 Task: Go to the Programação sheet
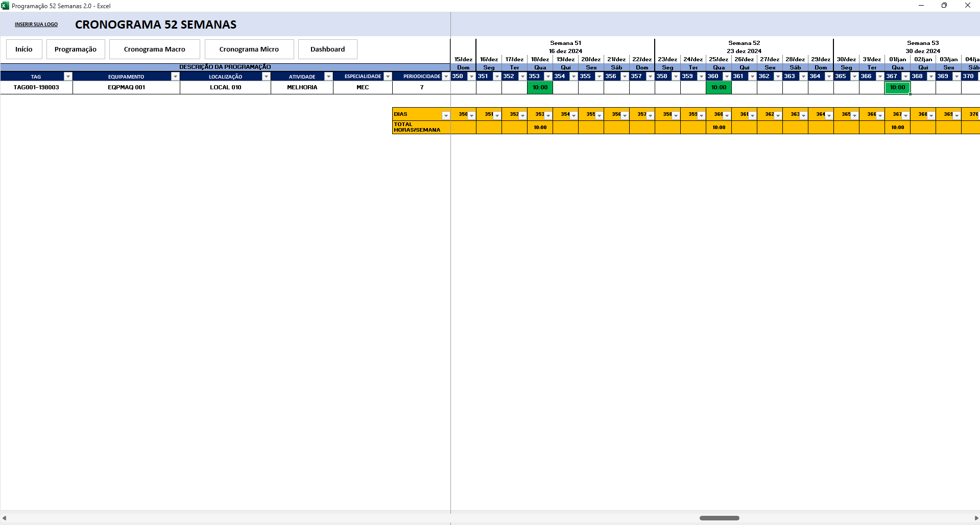click(76, 49)
